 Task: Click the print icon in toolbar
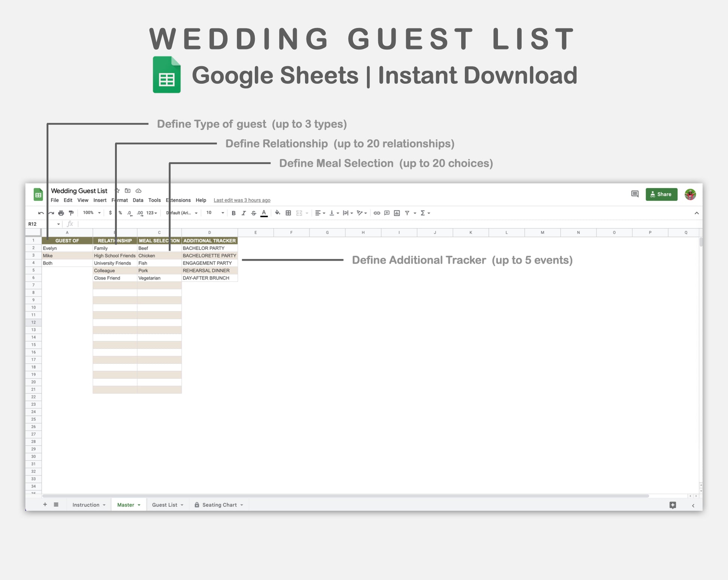click(61, 213)
